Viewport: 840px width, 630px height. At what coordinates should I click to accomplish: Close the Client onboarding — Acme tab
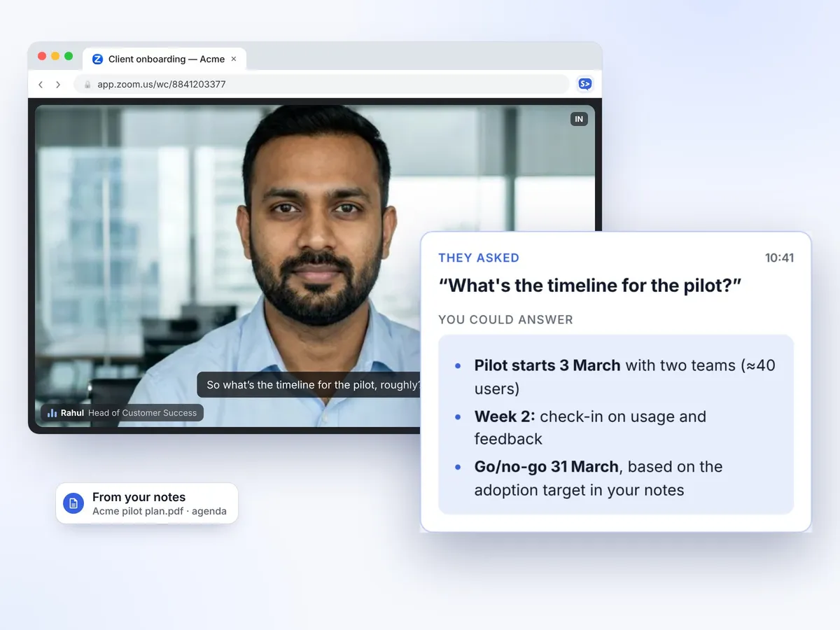234,59
